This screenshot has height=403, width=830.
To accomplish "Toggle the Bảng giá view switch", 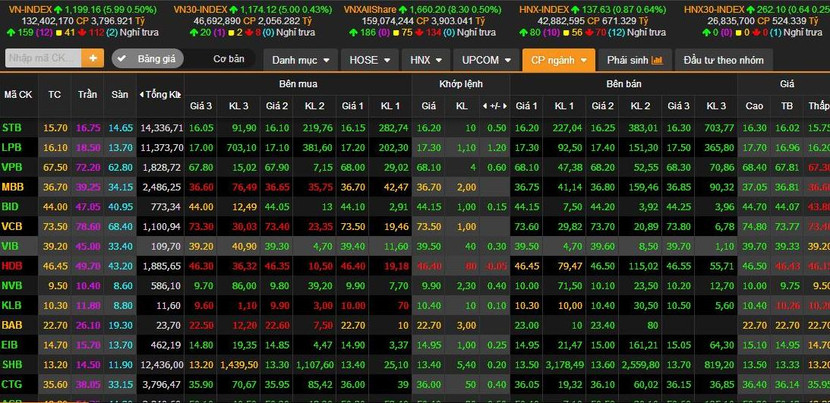I will pyautogui.click(x=148, y=59).
